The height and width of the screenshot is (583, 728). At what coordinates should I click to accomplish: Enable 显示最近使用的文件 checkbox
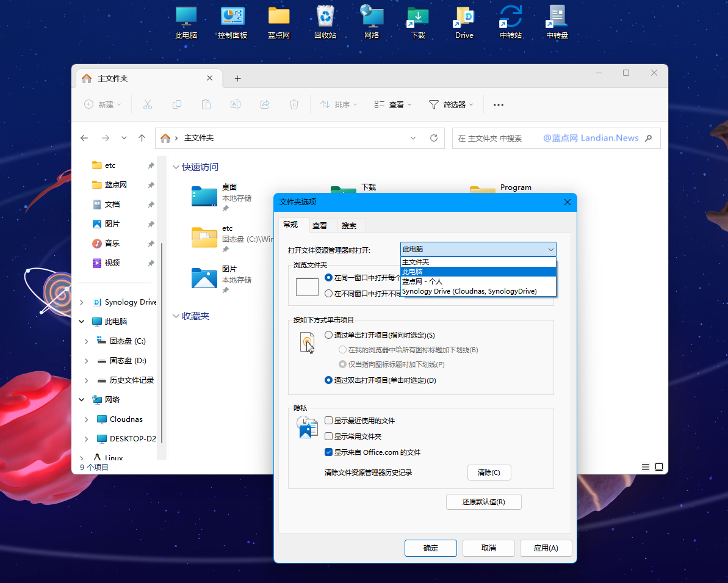pos(329,421)
